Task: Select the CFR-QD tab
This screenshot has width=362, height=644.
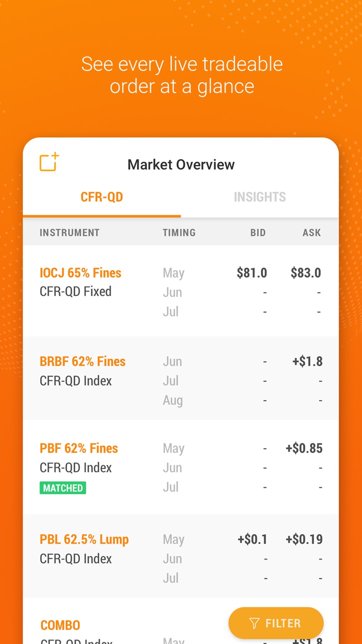Action: pyautogui.click(x=102, y=197)
